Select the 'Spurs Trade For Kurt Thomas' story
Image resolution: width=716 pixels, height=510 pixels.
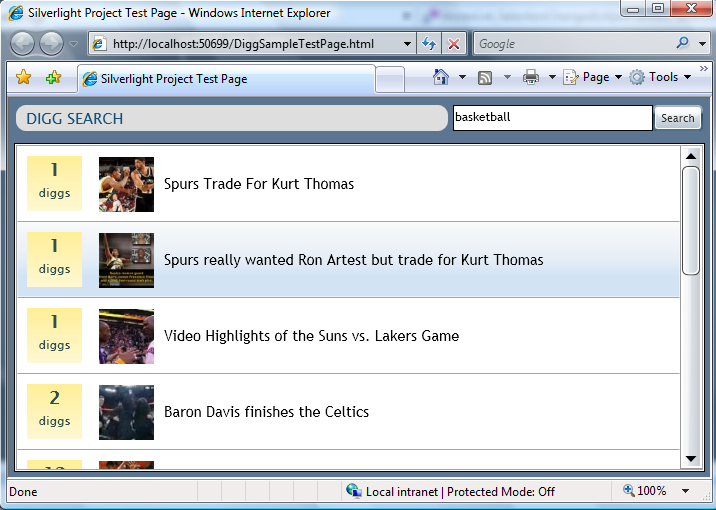click(x=348, y=184)
